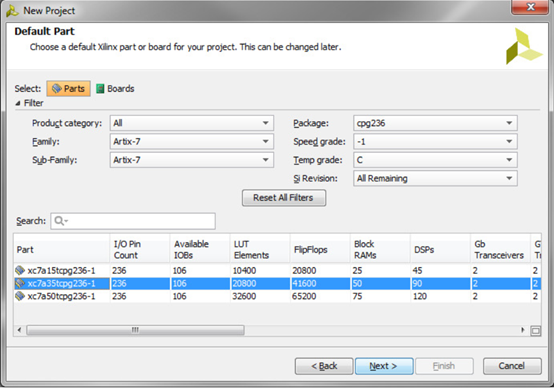Open the Si Revision dropdown

pos(435,178)
